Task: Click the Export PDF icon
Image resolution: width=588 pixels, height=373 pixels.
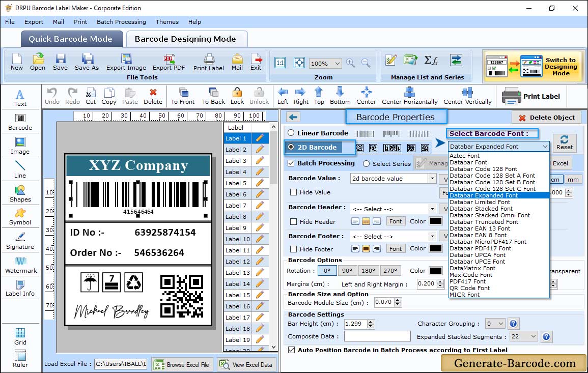Action: (x=169, y=62)
